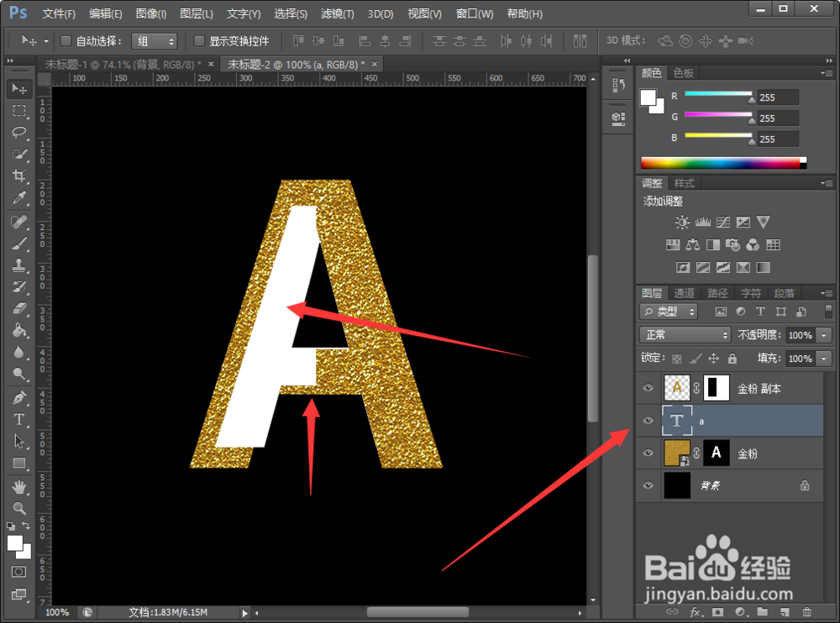Viewport: 840px width, 623px height.
Task: Click lock transparent pixels icon
Action: click(x=677, y=359)
